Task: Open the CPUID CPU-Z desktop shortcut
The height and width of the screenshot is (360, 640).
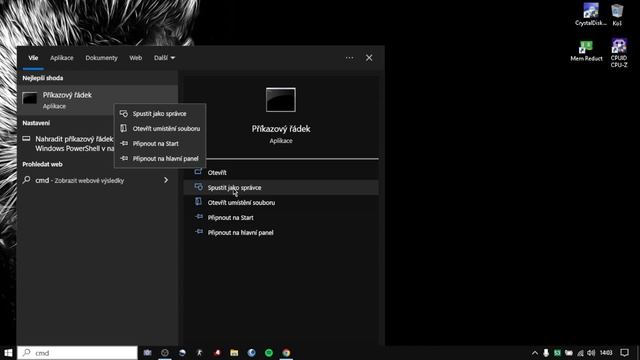Action: tap(619, 53)
